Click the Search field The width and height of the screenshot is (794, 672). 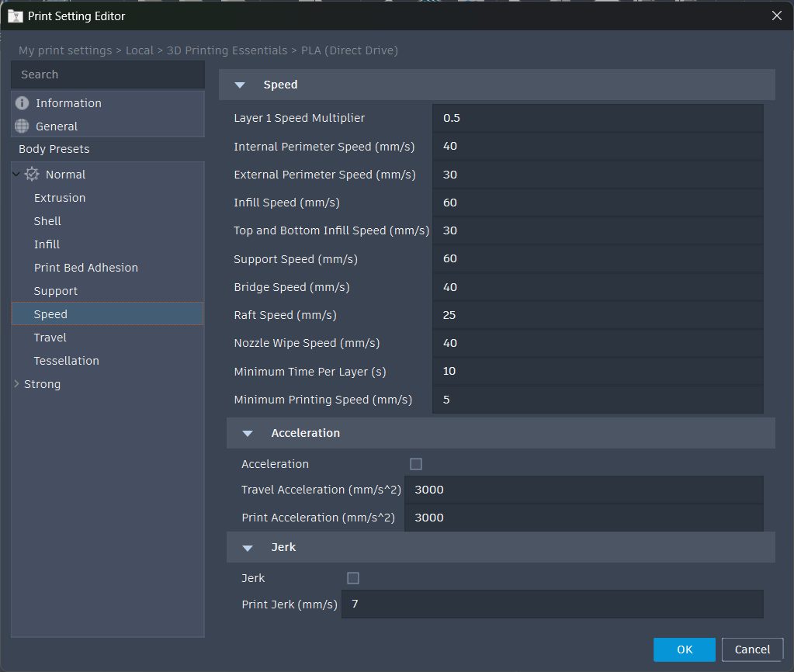109,74
